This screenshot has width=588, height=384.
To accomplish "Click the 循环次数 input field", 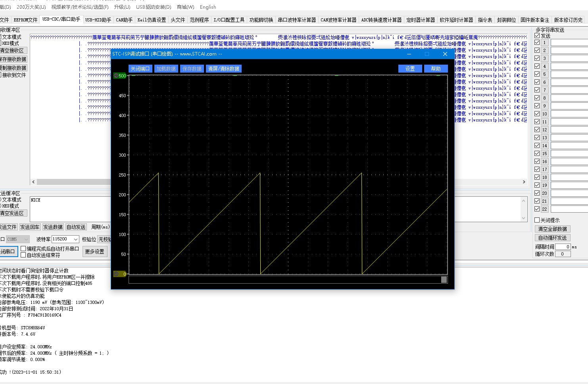I will [563, 254].
